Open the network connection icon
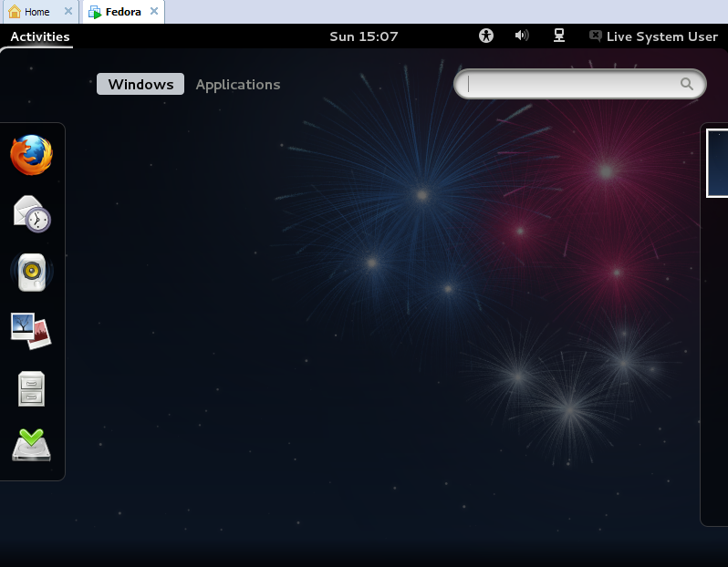 559,36
